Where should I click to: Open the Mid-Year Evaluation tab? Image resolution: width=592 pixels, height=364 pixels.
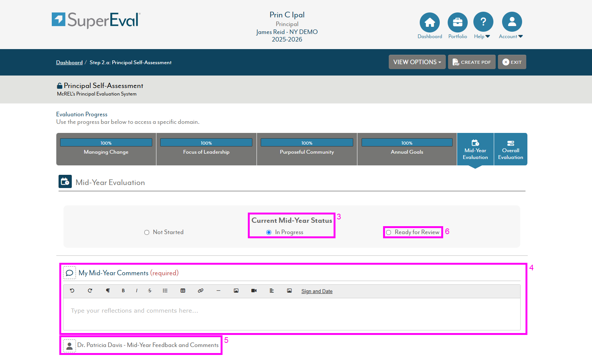[x=475, y=150]
